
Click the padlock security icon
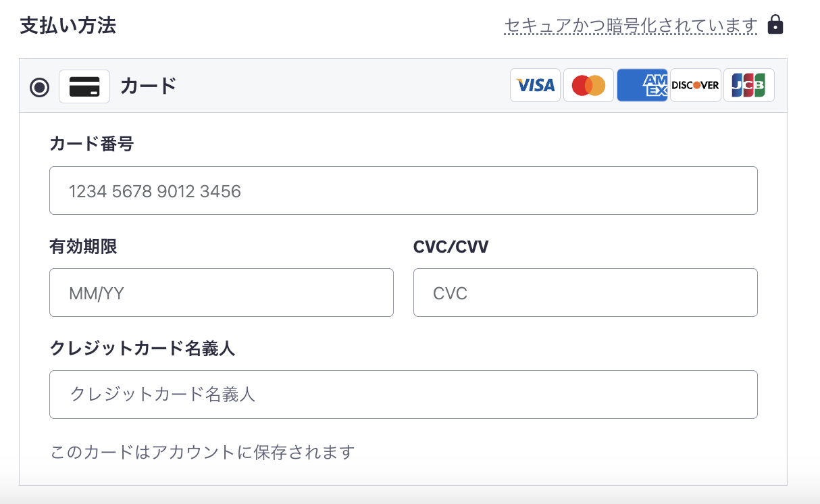(x=775, y=26)
